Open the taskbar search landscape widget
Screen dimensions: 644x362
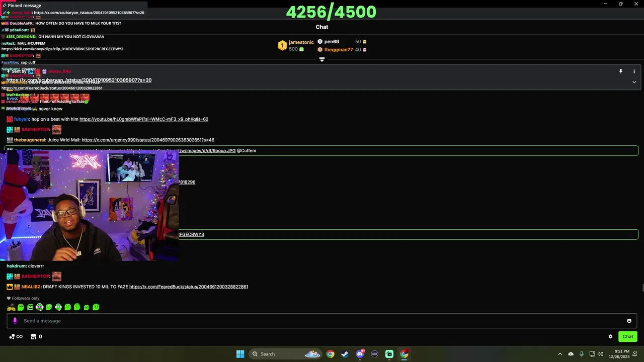(x=312, y=354)
